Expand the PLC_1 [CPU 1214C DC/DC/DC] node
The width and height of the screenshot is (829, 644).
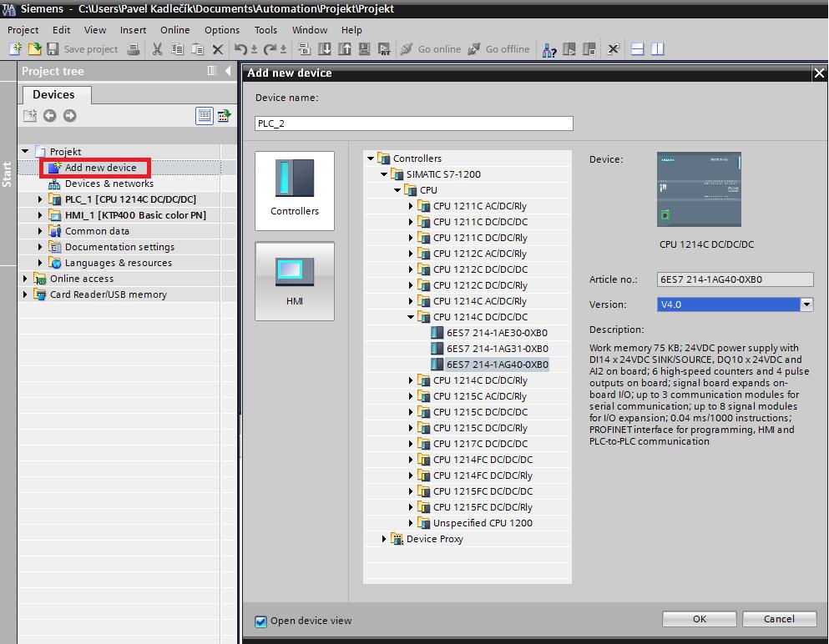[x=40, y=199]
